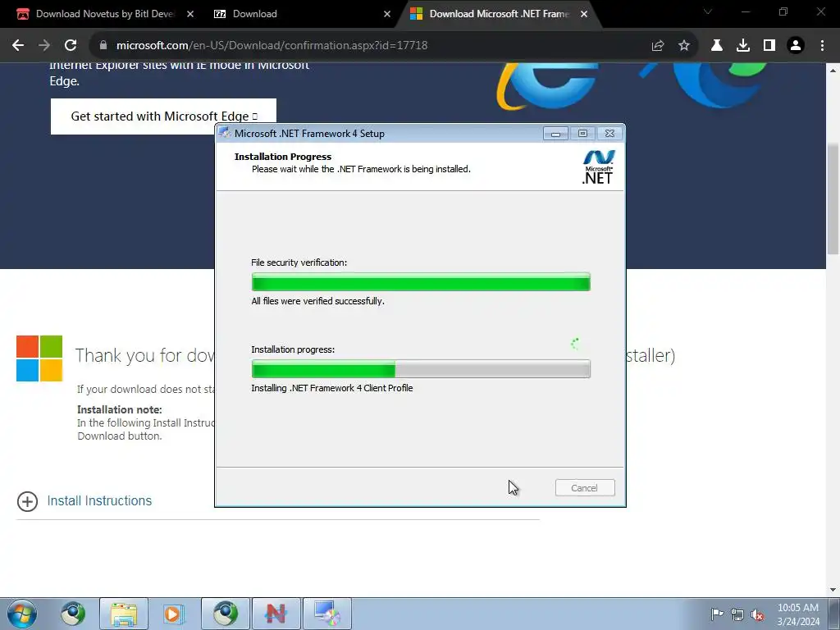840x630 pixels.
Task: Click the Install Instructions link text
Action: [99, 501]
